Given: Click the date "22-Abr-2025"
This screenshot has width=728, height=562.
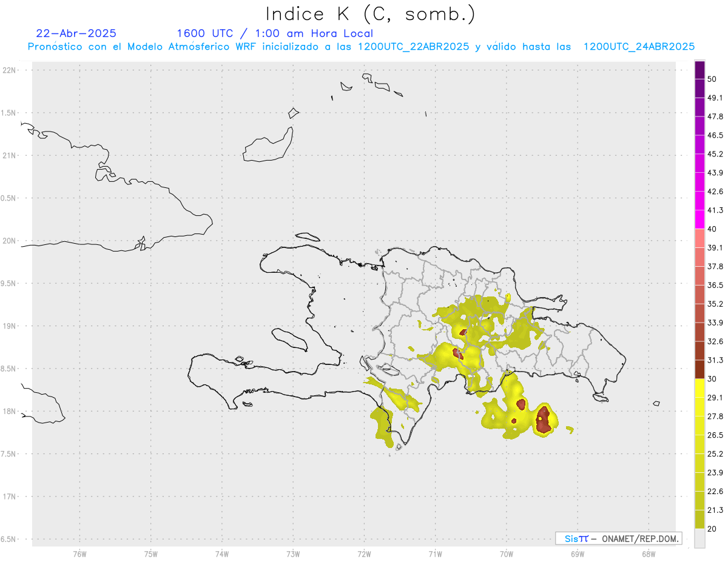Looking at the screenshot, I should click(76, 33).
